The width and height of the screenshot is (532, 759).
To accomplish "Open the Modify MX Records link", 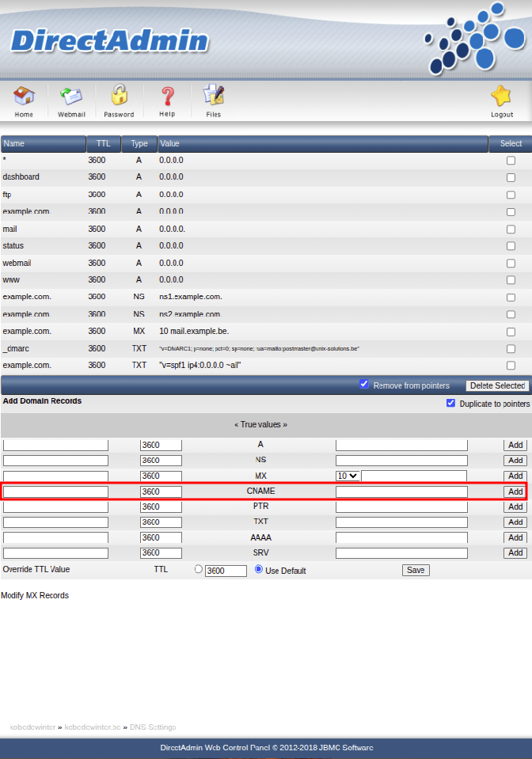I will tap(35, 595).
